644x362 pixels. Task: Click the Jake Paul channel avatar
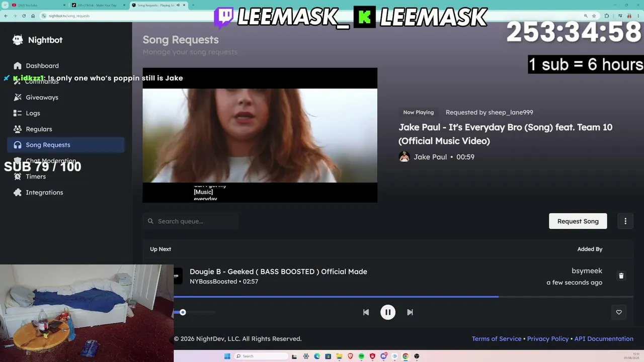404,157
